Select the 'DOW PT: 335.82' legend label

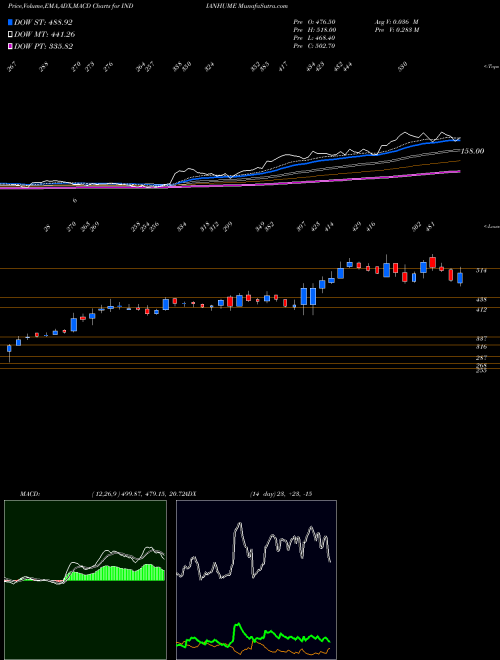click(x=44, y=46)
